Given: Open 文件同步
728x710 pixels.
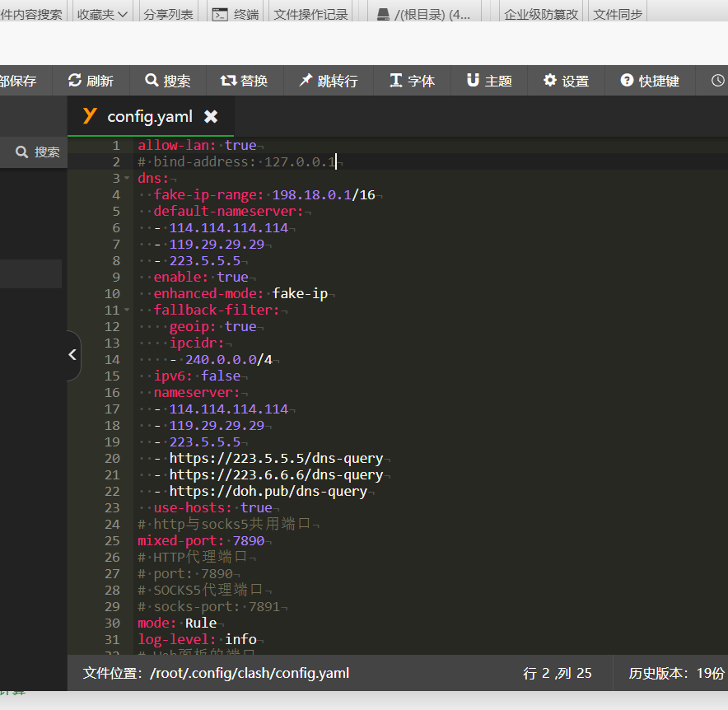Looking at the screenshot, I should [618, 14].
